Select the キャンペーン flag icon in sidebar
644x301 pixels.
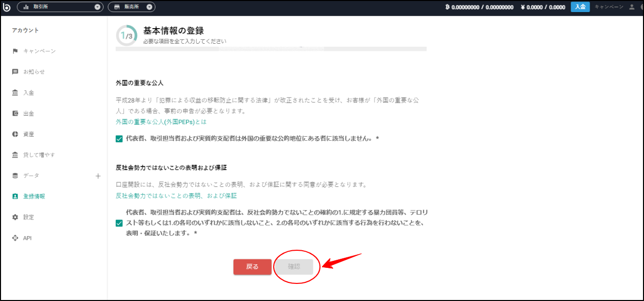[x=16, y=50]
